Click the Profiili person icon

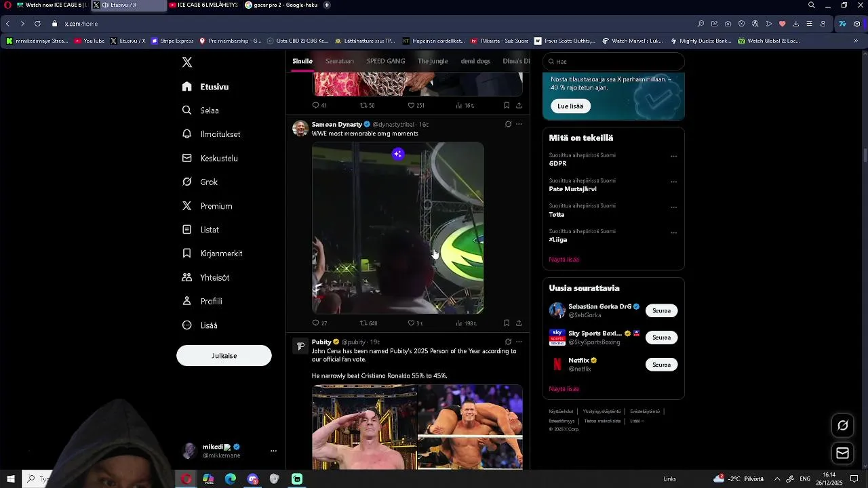tap(187, 301)
